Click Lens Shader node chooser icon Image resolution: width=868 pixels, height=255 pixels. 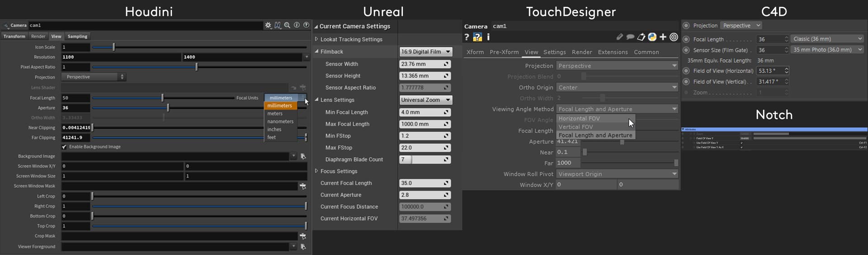pyautogui.click(x=303, y=87)
